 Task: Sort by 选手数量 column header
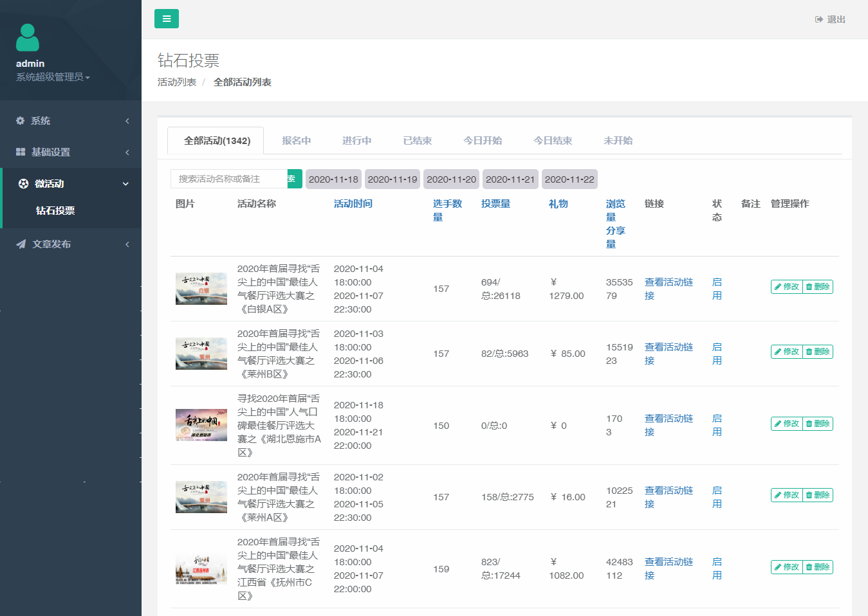pos(447,210)
